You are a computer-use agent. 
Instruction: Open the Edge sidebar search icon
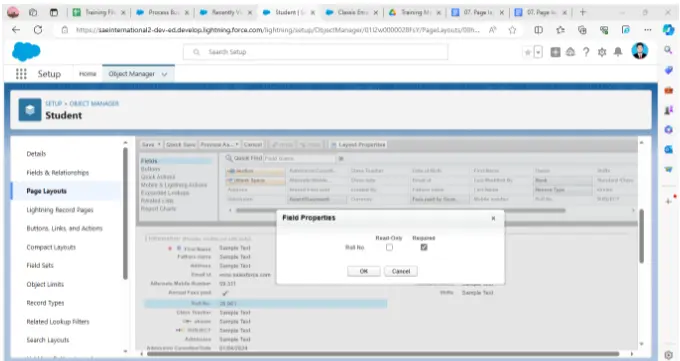pos(668,50)
